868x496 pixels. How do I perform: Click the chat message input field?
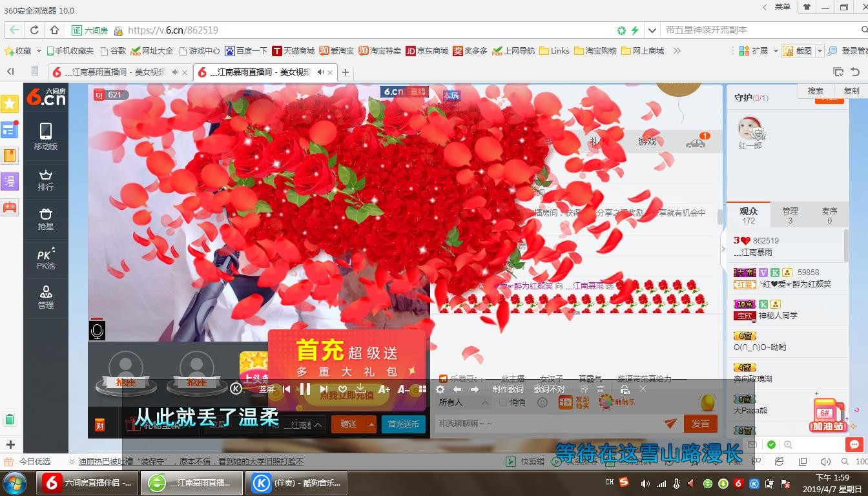(x=548, y=423)
